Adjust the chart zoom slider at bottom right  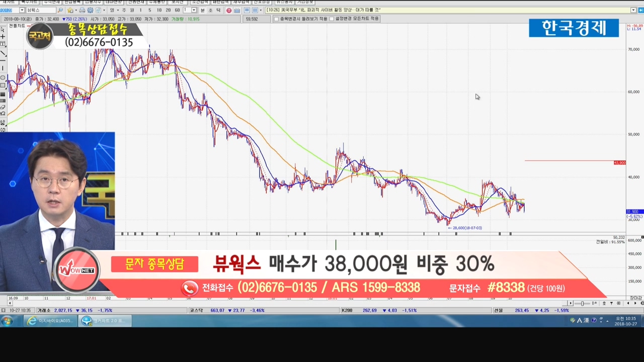(582, 303)
